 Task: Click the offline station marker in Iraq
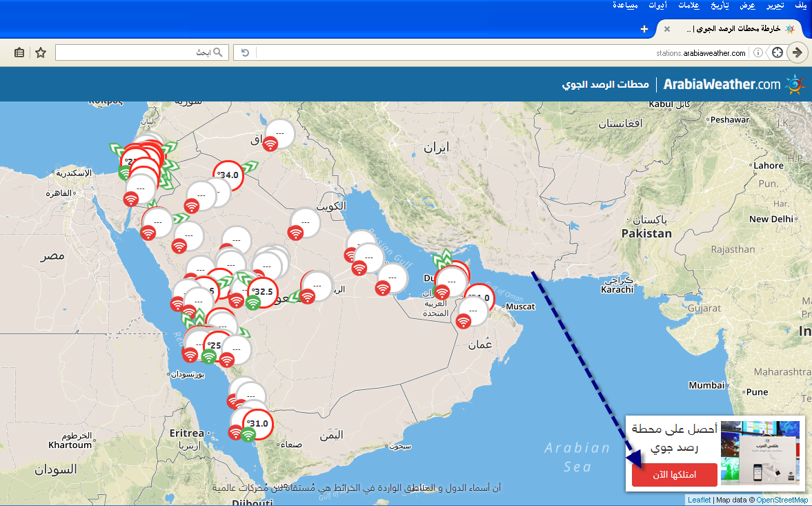pos(280,134)
